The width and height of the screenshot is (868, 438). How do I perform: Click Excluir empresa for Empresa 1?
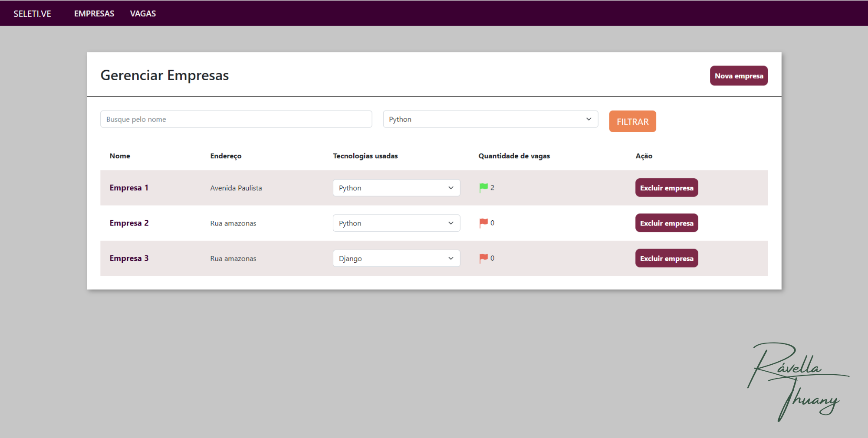(667, 188)
